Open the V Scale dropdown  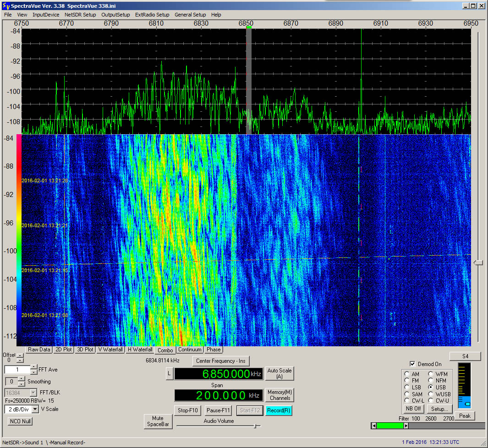click(35, 409)
